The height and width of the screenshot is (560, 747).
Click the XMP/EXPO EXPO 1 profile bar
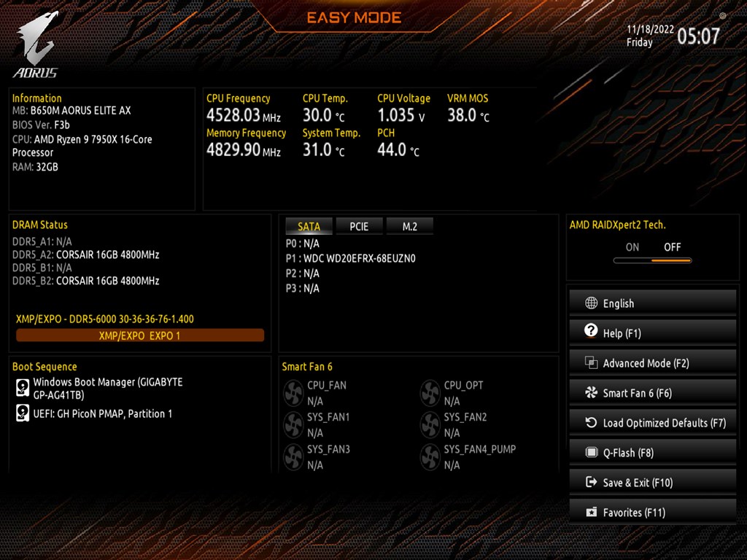tap(140, 335)
